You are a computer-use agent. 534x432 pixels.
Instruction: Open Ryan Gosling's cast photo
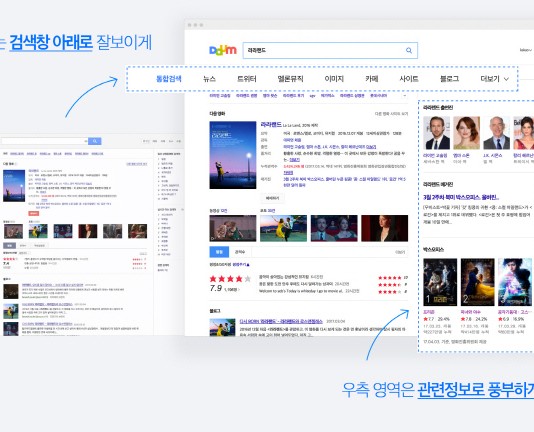point(436,133)
